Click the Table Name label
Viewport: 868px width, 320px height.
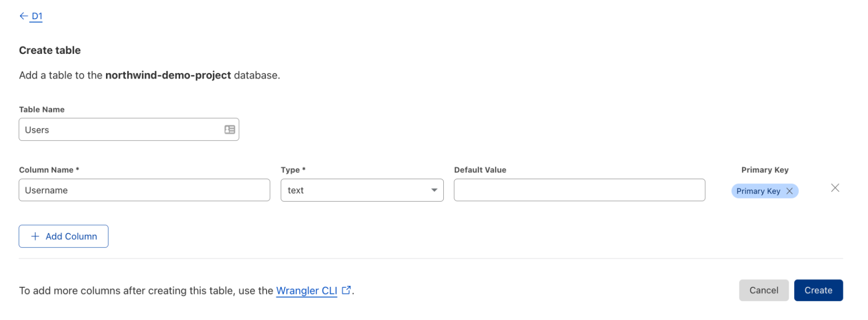click(x=42, y=110)
